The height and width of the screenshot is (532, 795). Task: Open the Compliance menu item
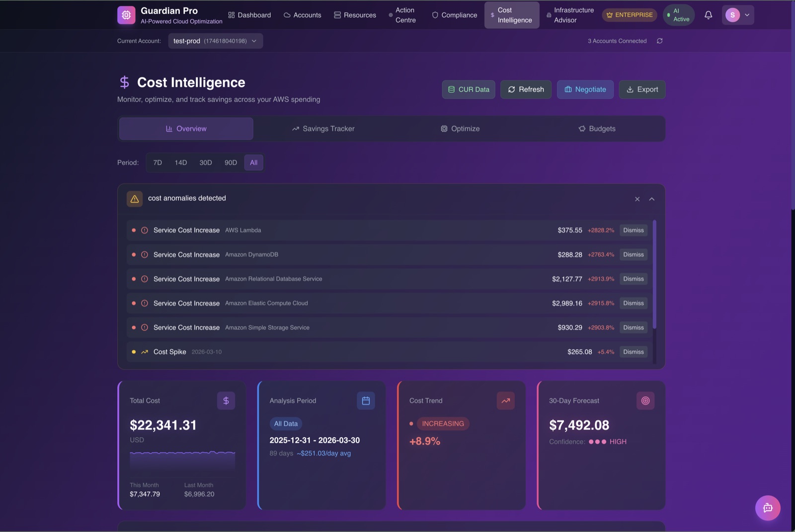(x=454, y=15)
